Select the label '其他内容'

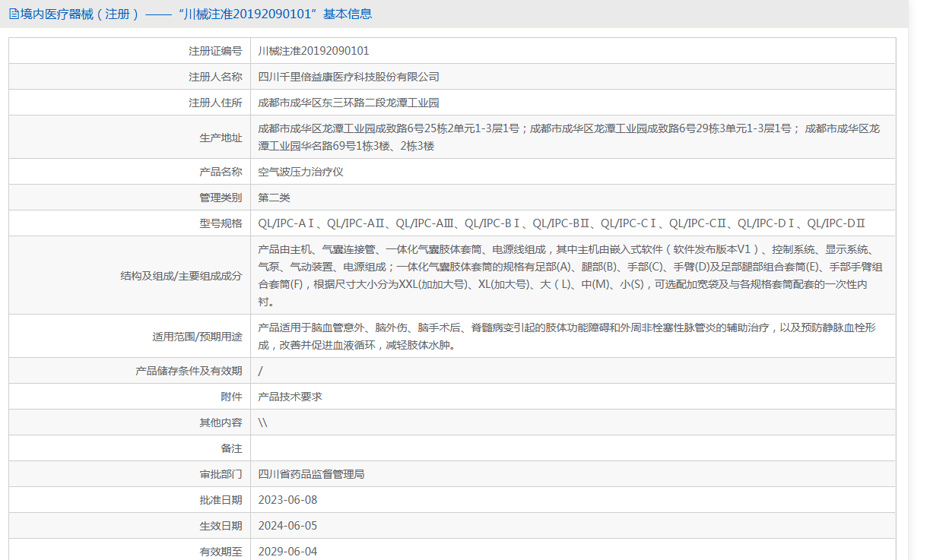tap(221, 422)
